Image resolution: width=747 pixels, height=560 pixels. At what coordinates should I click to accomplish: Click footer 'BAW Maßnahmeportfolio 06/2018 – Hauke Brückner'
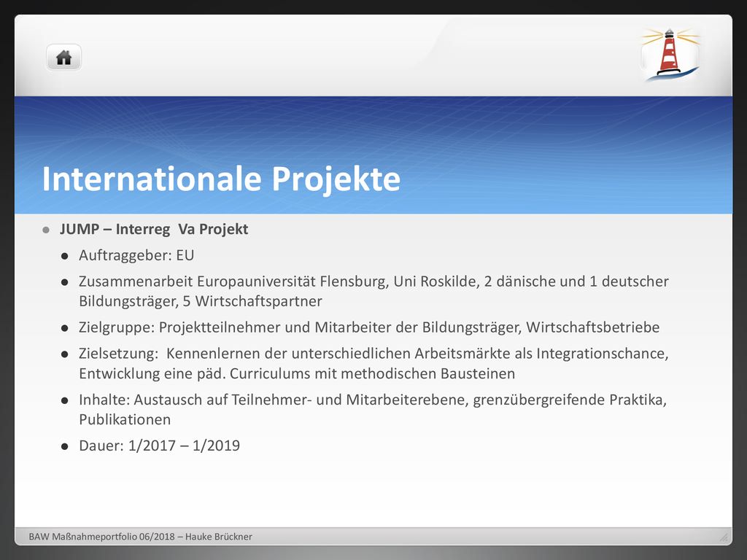click(x=141, y=537)
